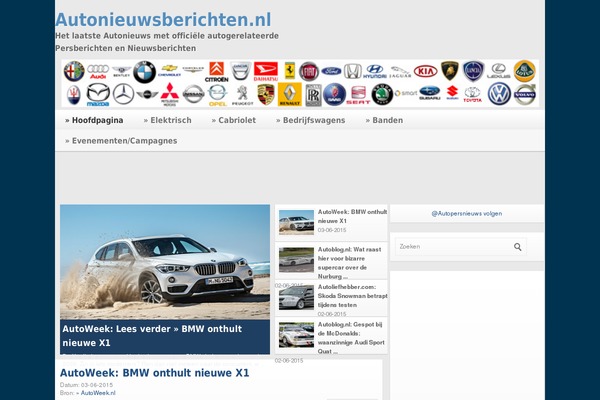Select the Ford oval logo
Screen dimensions: 600x400
tap(331, 71)
